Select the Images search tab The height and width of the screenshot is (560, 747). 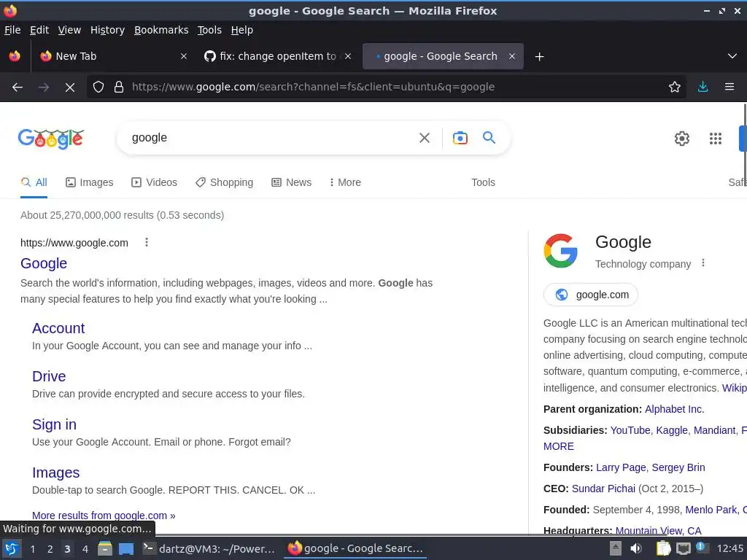coord(90,182)
